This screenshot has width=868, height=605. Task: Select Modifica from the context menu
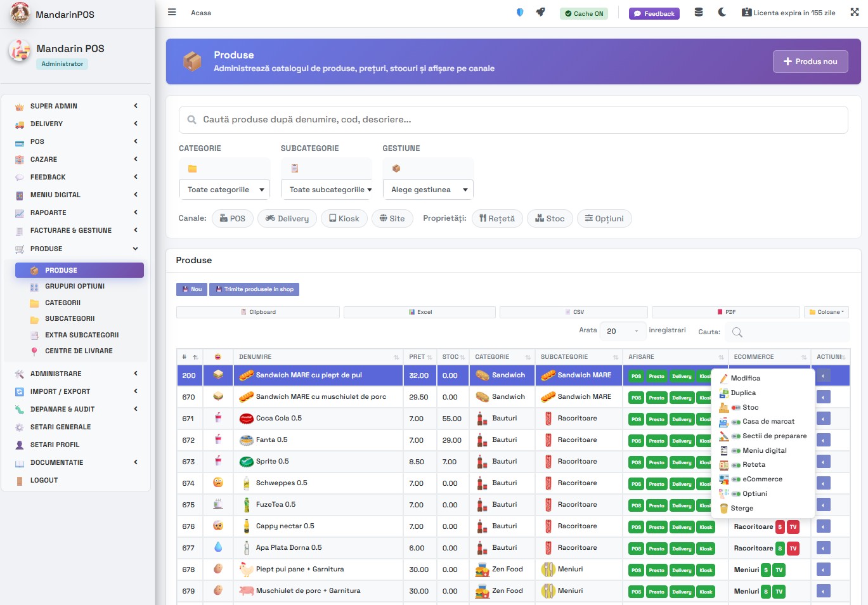[x=745, y=378]
